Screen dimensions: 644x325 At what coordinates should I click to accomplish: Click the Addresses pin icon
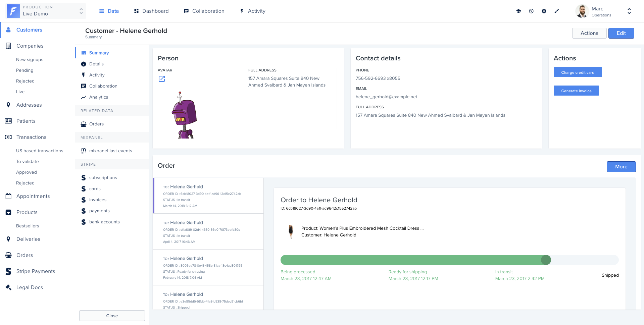[8, 105]
